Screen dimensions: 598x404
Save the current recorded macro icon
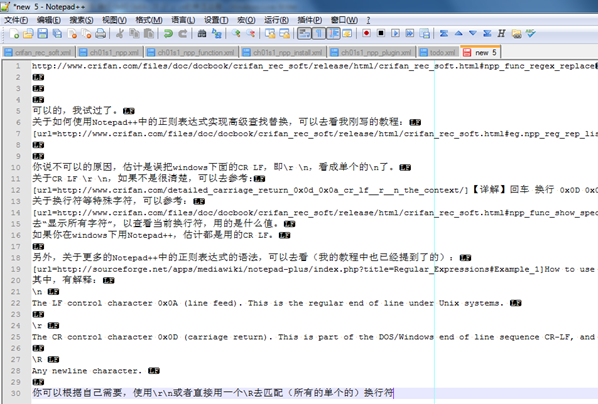(424, 34)
